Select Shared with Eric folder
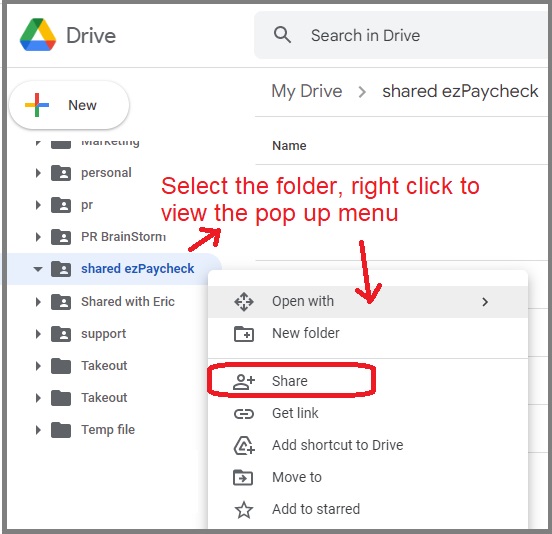The image size is (552, 534). 127,301
